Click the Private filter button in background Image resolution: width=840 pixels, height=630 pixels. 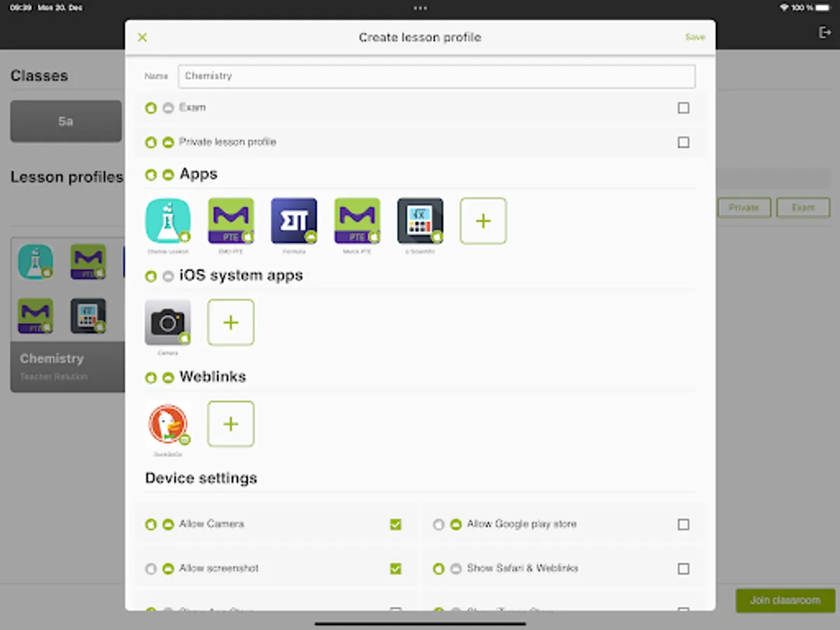coord(743,207)
